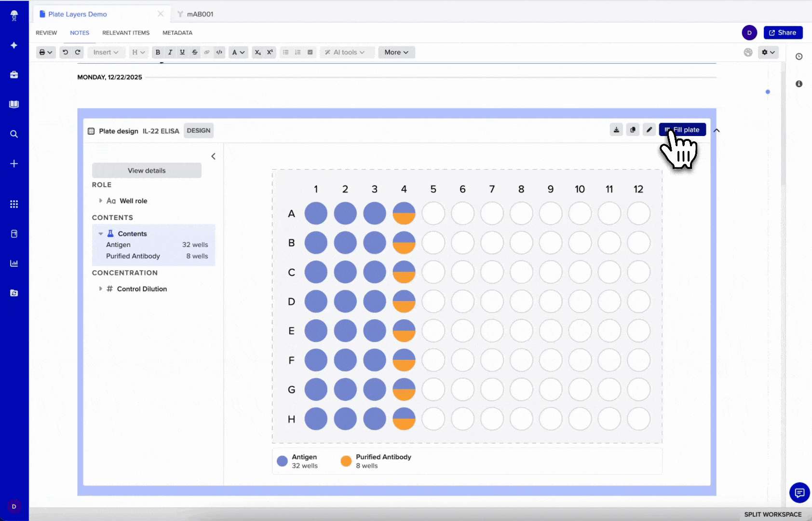Click the Fill plate button
This screenshot has width=812, height=521.
(682, 129)
